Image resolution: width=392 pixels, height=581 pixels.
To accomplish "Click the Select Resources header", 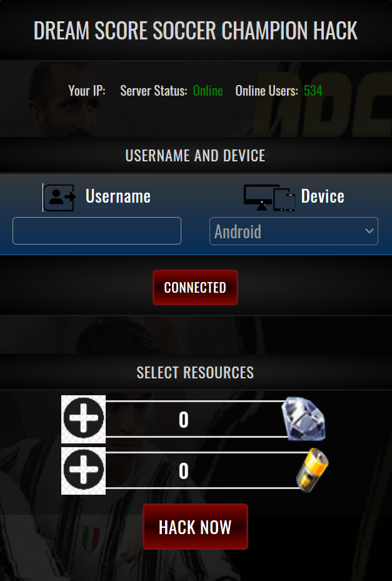I will coord(195,373).
